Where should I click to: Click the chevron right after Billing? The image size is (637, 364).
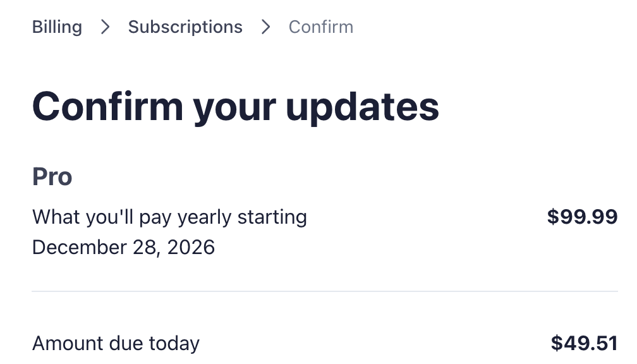[105, 27]
